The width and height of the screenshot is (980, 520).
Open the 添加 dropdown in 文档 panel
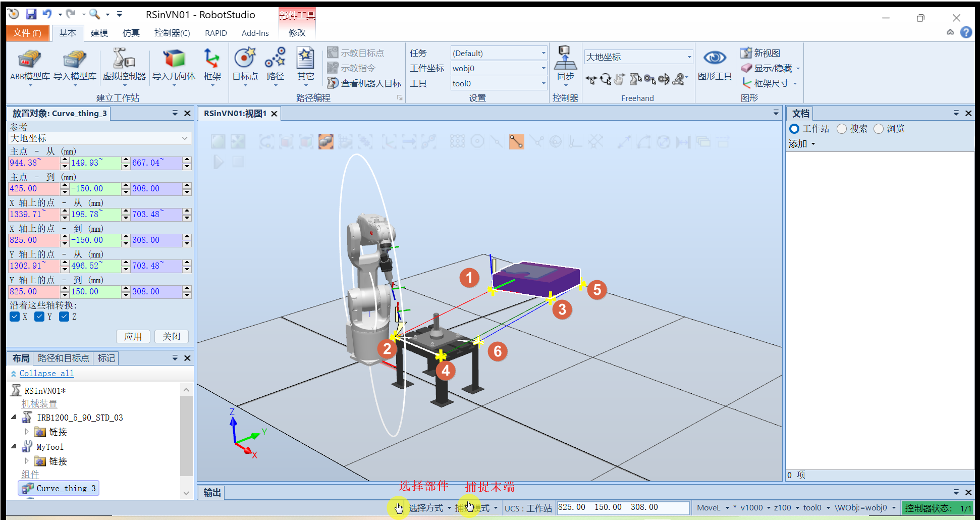click(x=802, y=144)
